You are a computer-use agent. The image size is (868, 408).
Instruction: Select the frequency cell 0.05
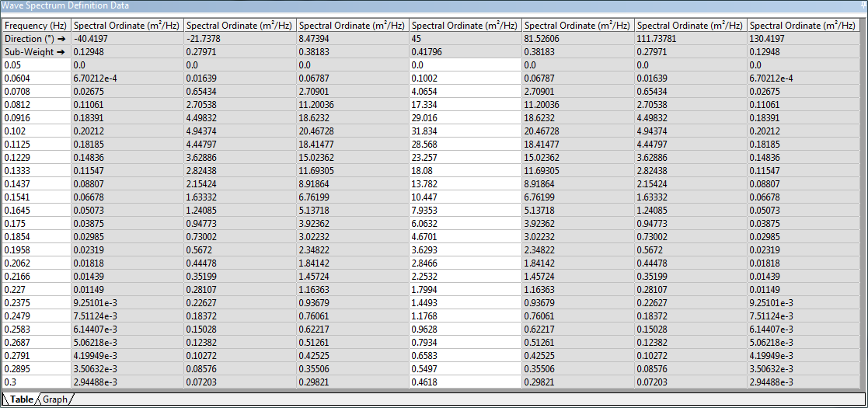coord(36,65)
